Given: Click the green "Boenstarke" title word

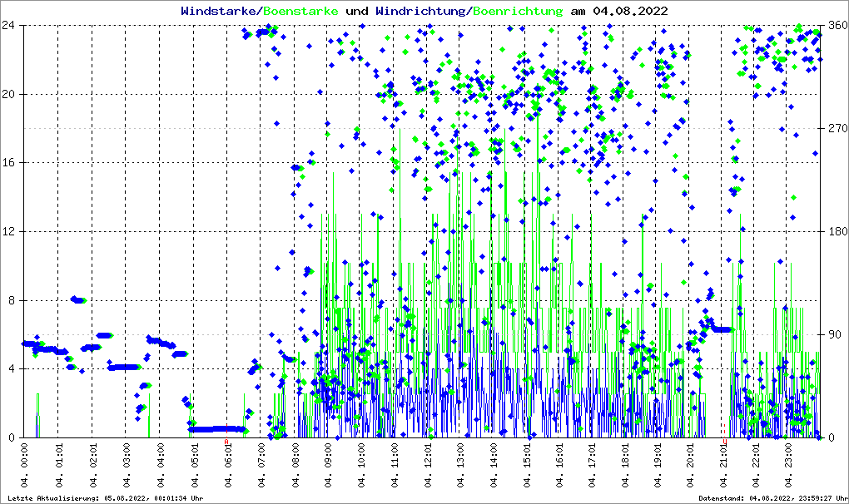Looking at the screenshot, I should coord(300,12).
